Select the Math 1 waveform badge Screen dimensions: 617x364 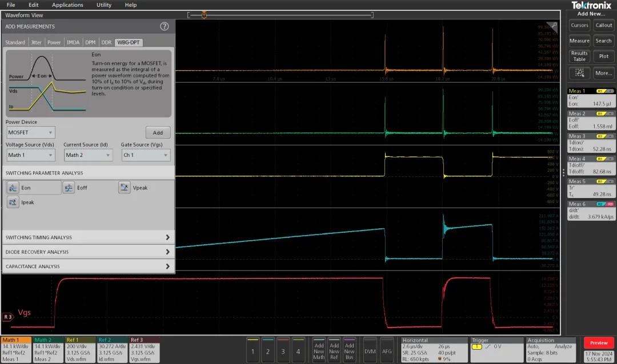[x=16, y=350]
